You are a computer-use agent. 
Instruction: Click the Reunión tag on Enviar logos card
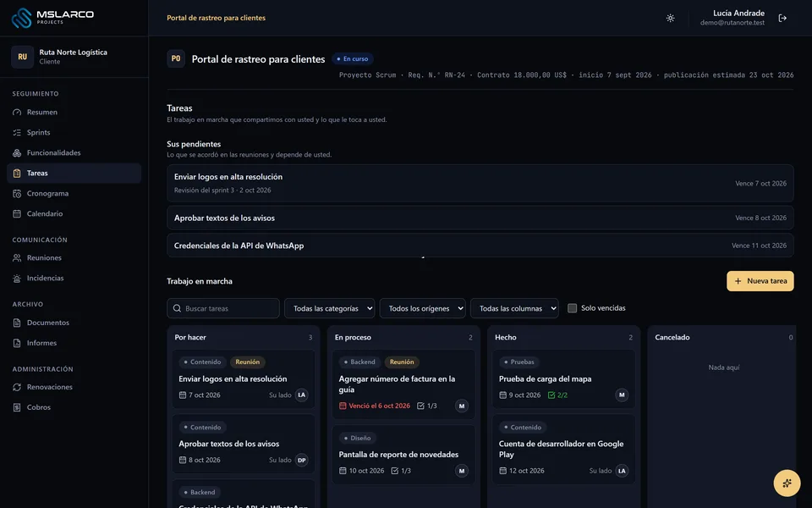pyautogui.click(x=248, y=362)
